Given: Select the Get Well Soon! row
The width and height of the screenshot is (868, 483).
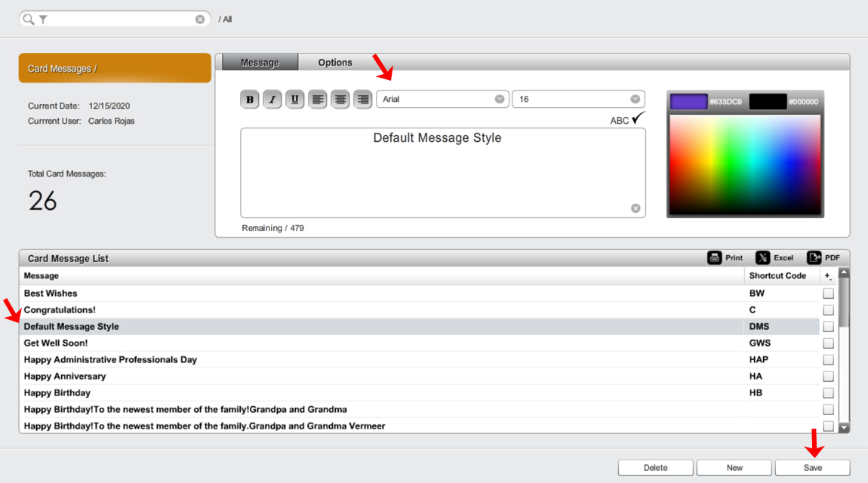Looking at the screenshot, I should point(420,343).
